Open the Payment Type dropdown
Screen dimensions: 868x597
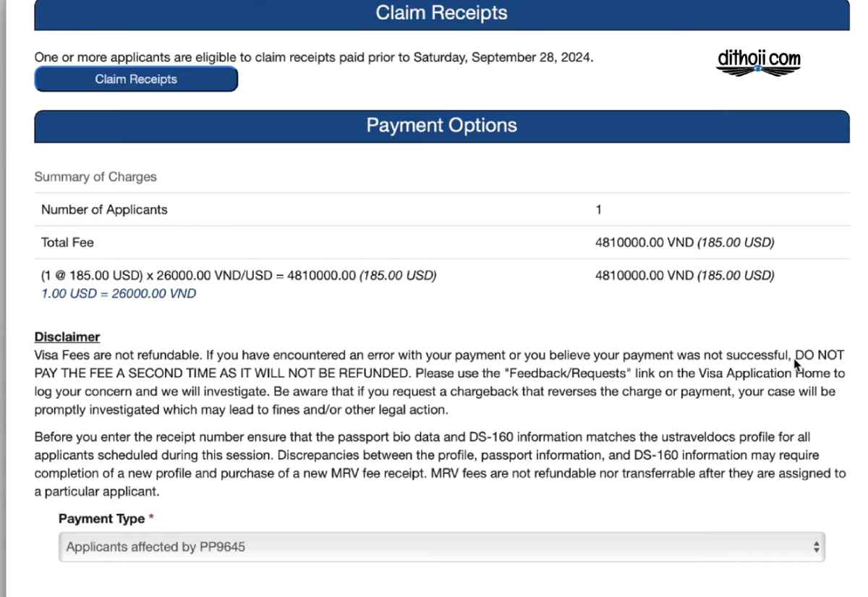click(441, 547)
